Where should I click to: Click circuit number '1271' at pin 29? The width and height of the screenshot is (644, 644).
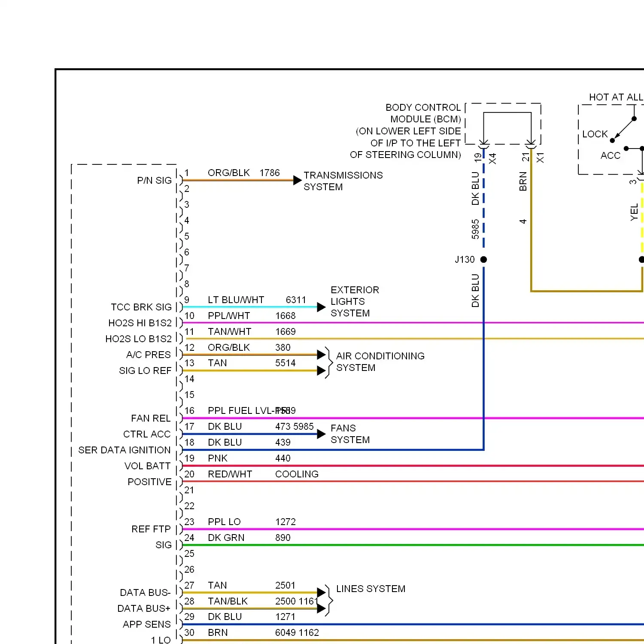[x=285, y=617]
